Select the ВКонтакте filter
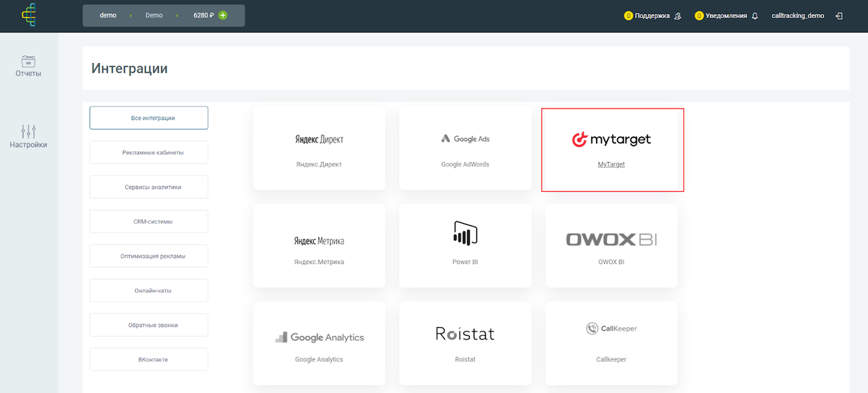 point(149,360)
